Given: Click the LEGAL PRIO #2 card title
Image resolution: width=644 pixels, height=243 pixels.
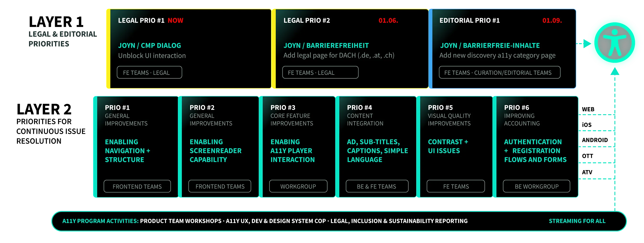Looking at the screenshot, I should pos(306,21).
